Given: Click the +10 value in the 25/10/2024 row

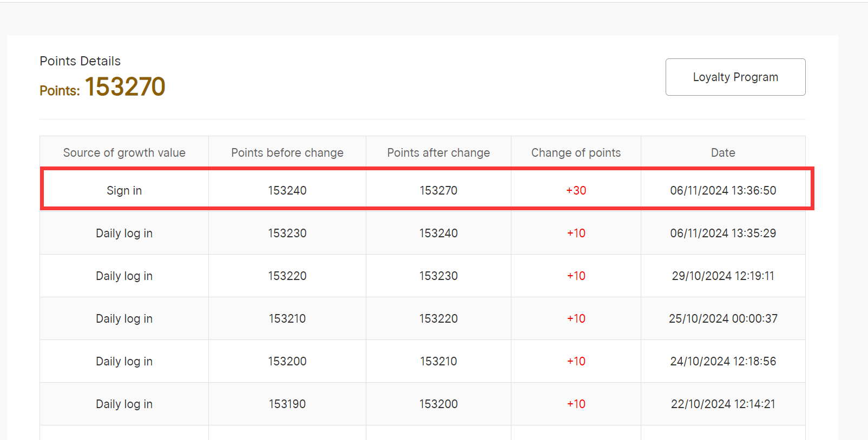Looking at the screenshot, I should click(576, 318).
